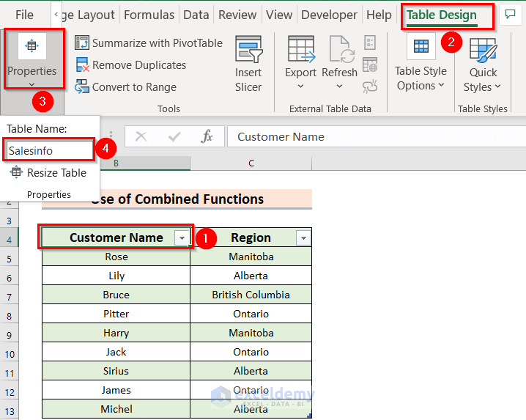Image resolution: width=526 pixels, height=420 pixels.
Task: Open the Region filter dropdown
Action: [x=303, y=238]
